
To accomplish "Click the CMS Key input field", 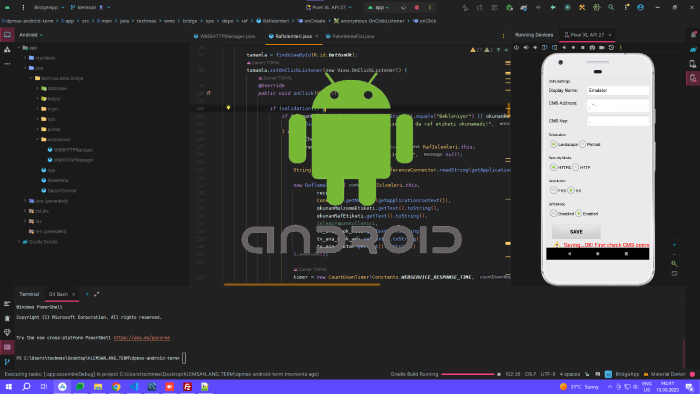I will [618, 121].
